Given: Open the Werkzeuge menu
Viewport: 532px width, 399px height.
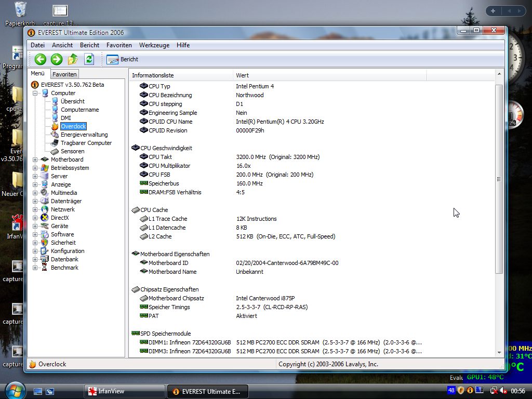Looking at the screenshot, I should [154, 45].
